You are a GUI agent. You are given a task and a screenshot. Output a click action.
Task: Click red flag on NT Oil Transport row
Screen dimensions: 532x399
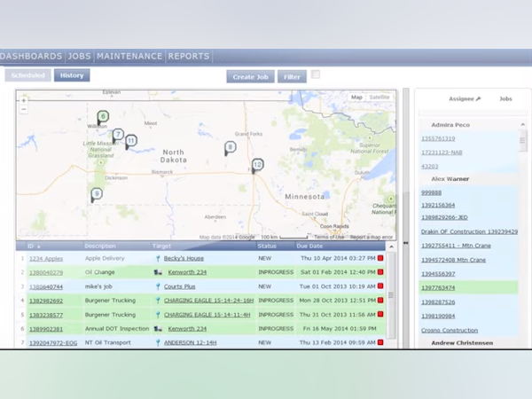click(x=380, y=342)
